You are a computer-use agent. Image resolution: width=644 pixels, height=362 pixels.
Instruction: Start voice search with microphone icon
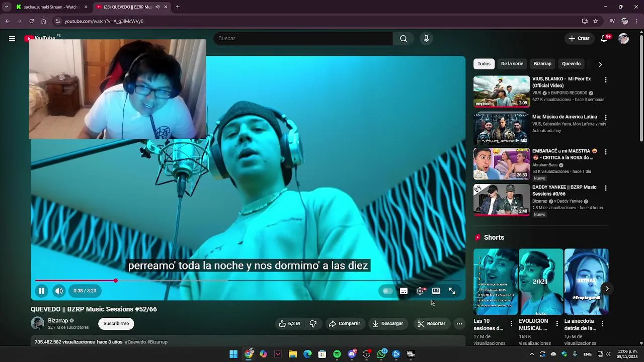(426, 39)
